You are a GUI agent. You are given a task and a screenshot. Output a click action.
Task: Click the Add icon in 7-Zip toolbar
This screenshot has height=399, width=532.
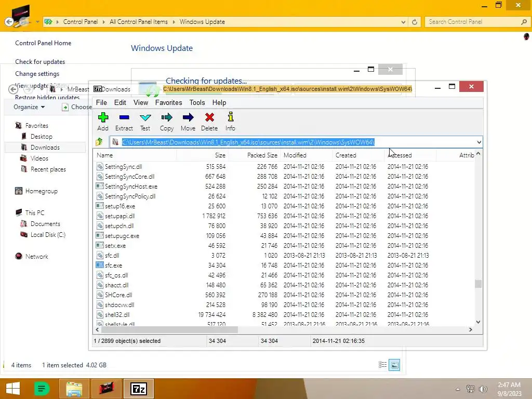(x=103, y=117)
